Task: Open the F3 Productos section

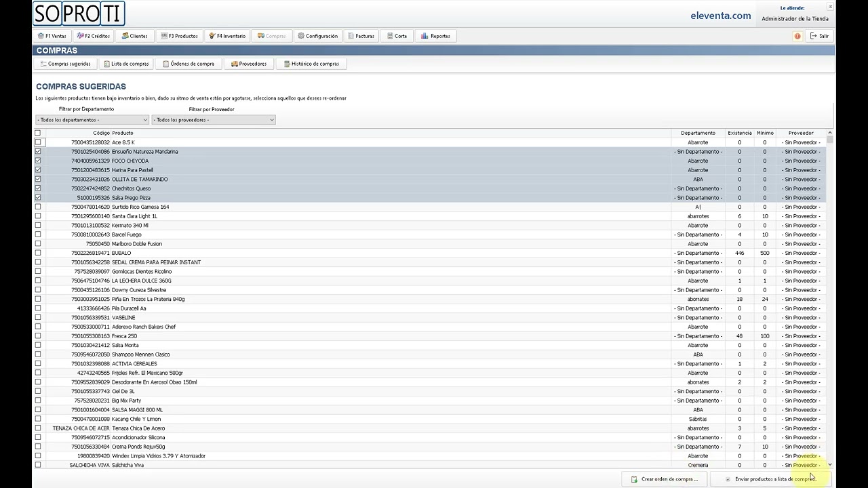Action: (179, 36)
